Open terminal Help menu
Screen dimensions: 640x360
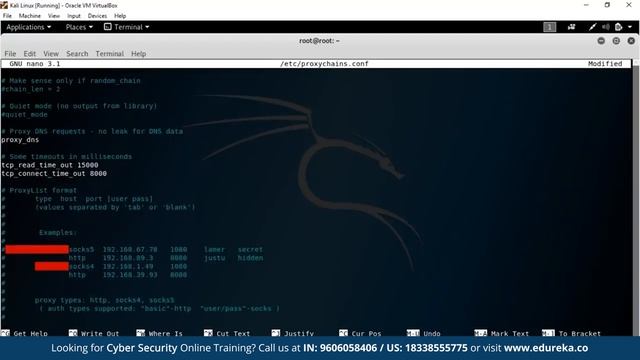(138, 53)
